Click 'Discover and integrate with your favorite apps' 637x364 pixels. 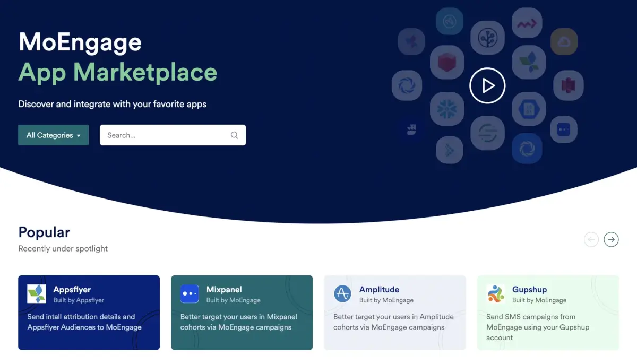[113, 104]
